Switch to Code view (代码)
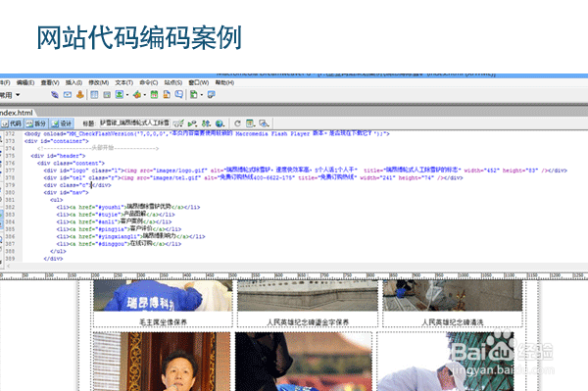588x391 pixels. (12, 123)
